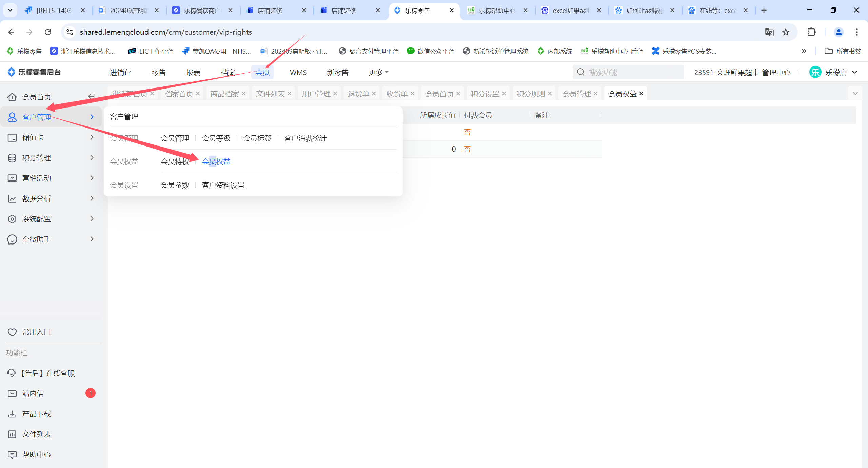
Task: Open 【售后】在线客服 headset icon
Action: pos(11,373)
